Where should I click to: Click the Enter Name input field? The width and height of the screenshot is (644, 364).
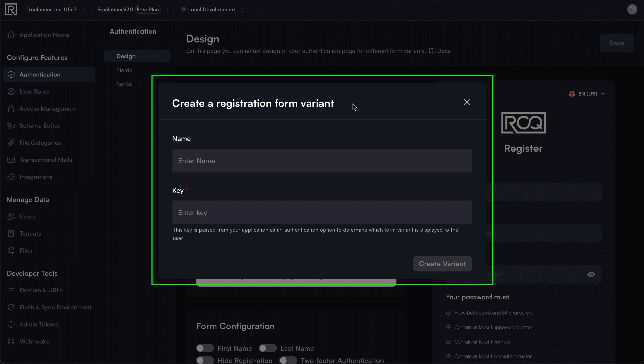322,160
